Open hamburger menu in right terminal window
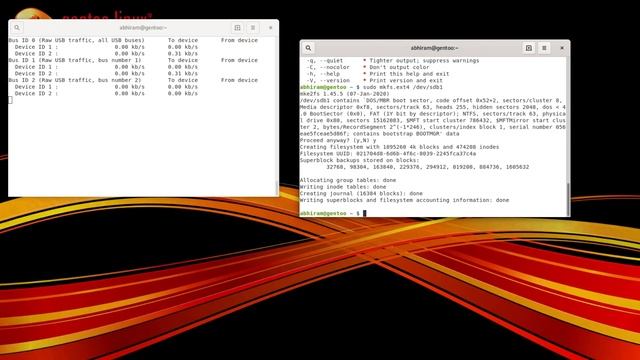The image size is (640, 360). pos(544,48)
